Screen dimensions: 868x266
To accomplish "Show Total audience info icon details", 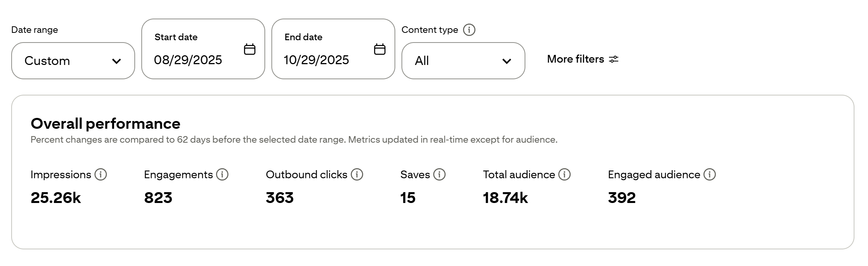I will click(x=564, y=174).
